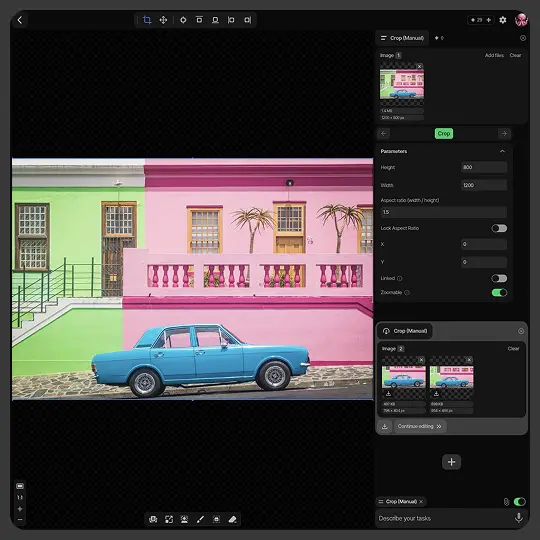
Task: Click the attachment paperclip icon
Action: (x=506, y=502)
